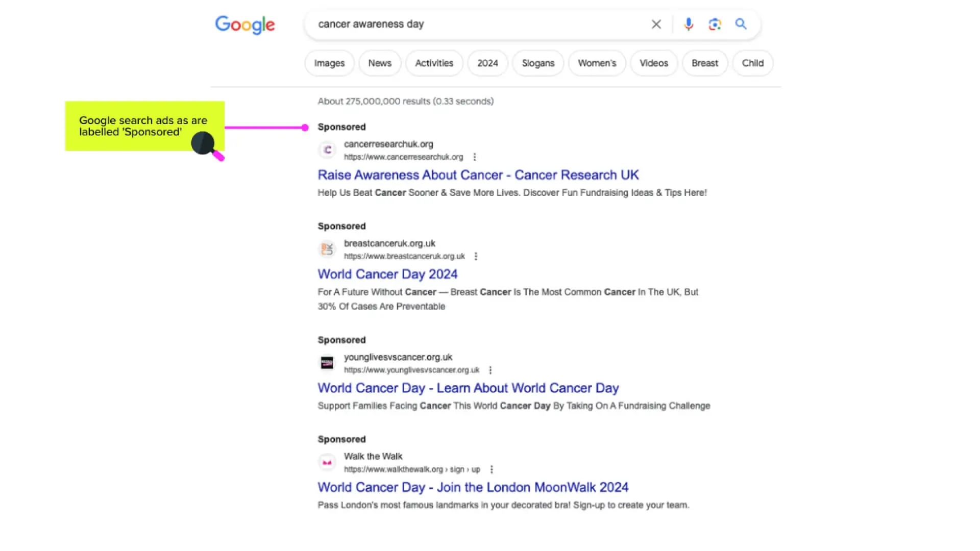Click the 'Walk the Walk' site name
The image size is (980, 551).
373,457
